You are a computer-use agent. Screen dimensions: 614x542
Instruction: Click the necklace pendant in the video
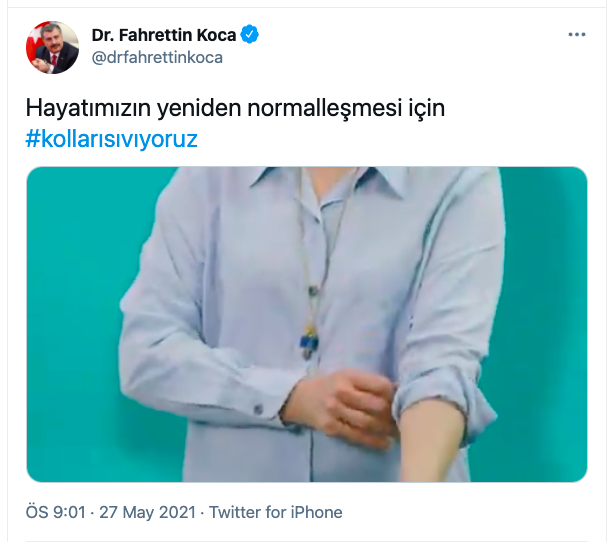pyautogui.click(x=309, y=343)
